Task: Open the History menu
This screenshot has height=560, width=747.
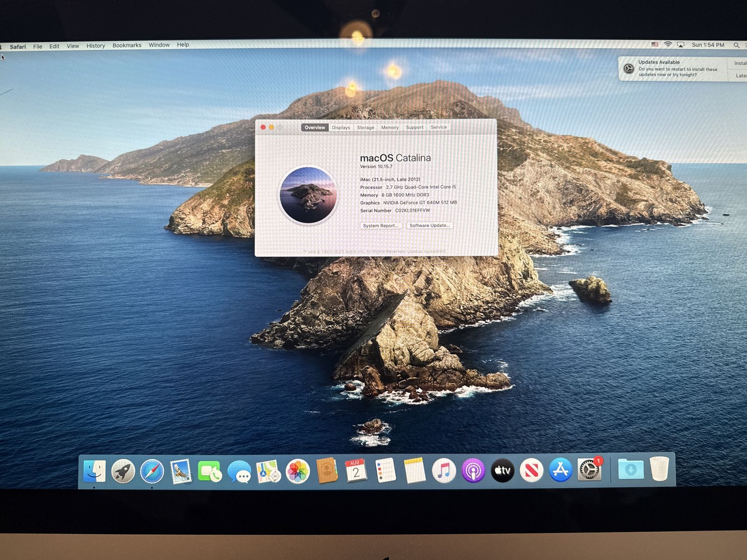Action: click(96, 46)
